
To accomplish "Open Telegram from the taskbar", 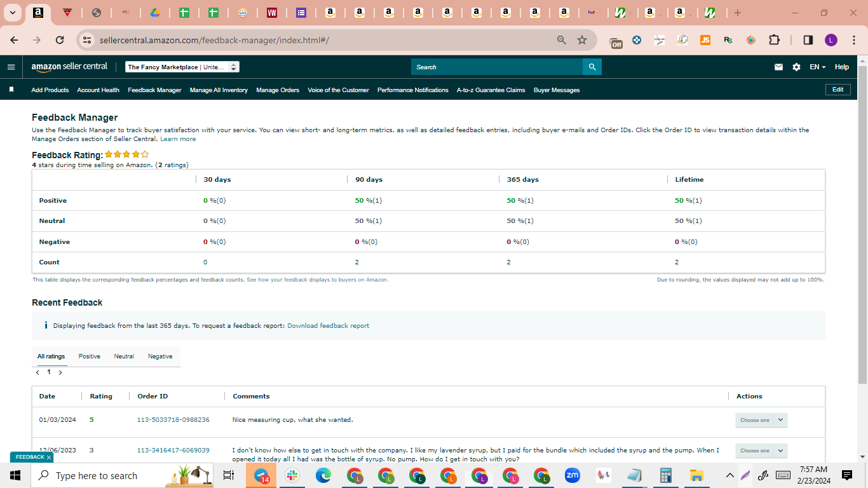I will [x=261, y=475].
